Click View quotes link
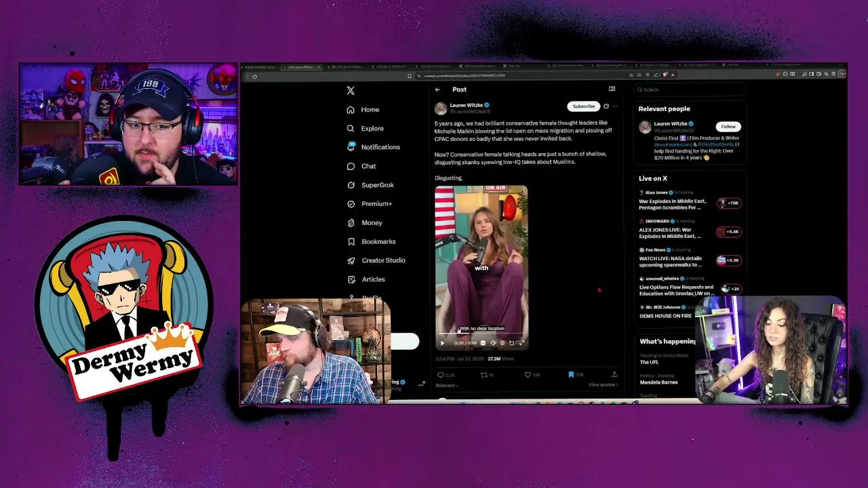 [603, 385]
